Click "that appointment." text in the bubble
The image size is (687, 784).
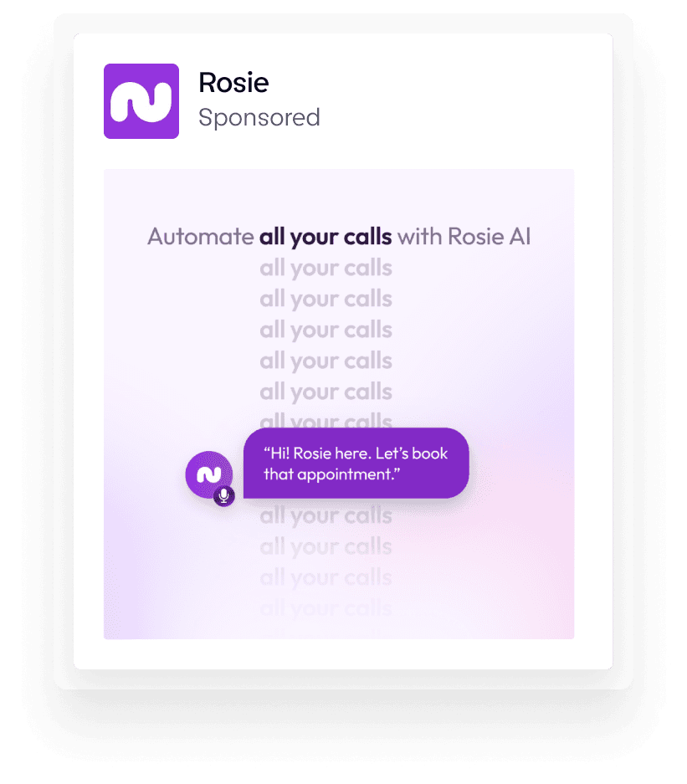point(332,474)
